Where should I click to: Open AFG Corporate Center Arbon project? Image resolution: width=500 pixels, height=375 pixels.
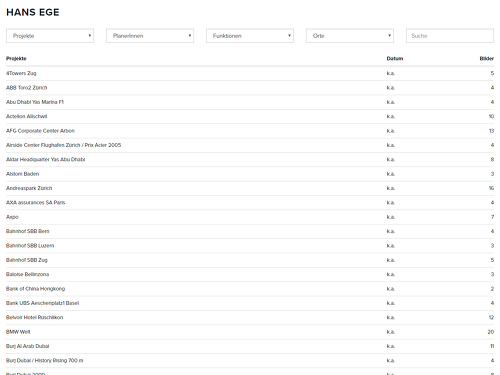coord(40,131)
